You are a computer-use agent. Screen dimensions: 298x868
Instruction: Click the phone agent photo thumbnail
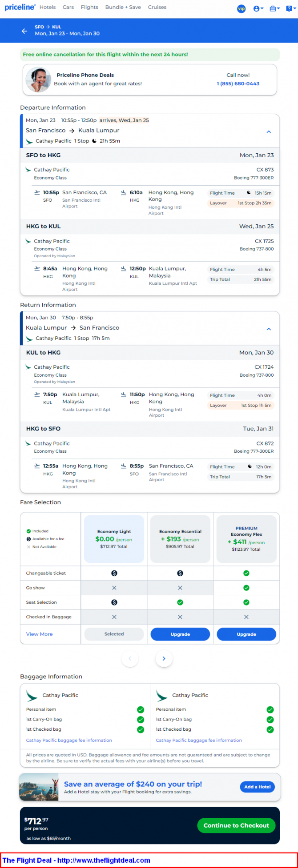38,80
